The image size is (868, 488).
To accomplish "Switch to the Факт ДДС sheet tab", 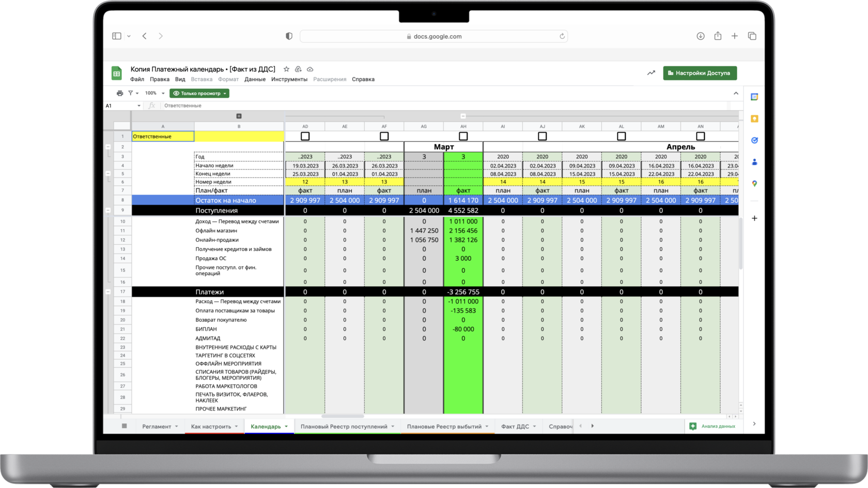I will click(515, 427).
